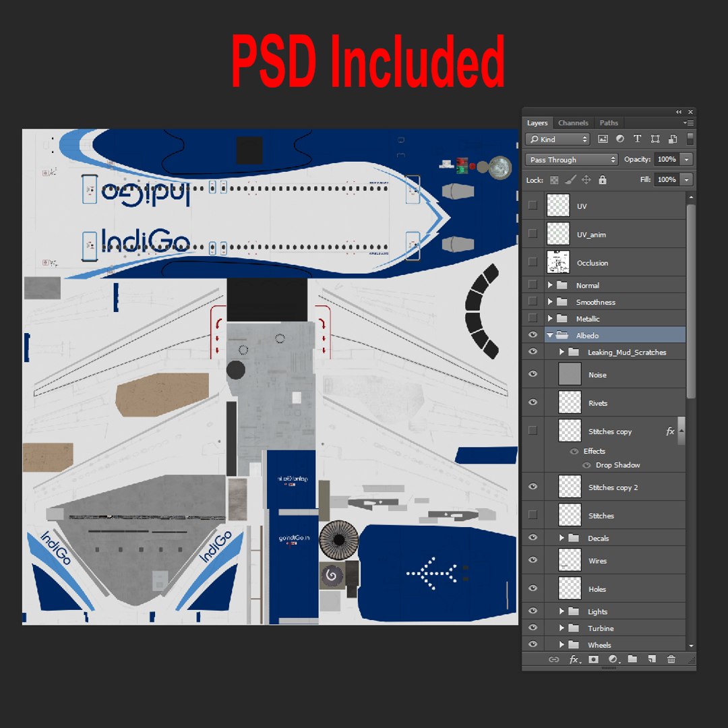
Task: Show the Metallic group
Action: point(533,318)
